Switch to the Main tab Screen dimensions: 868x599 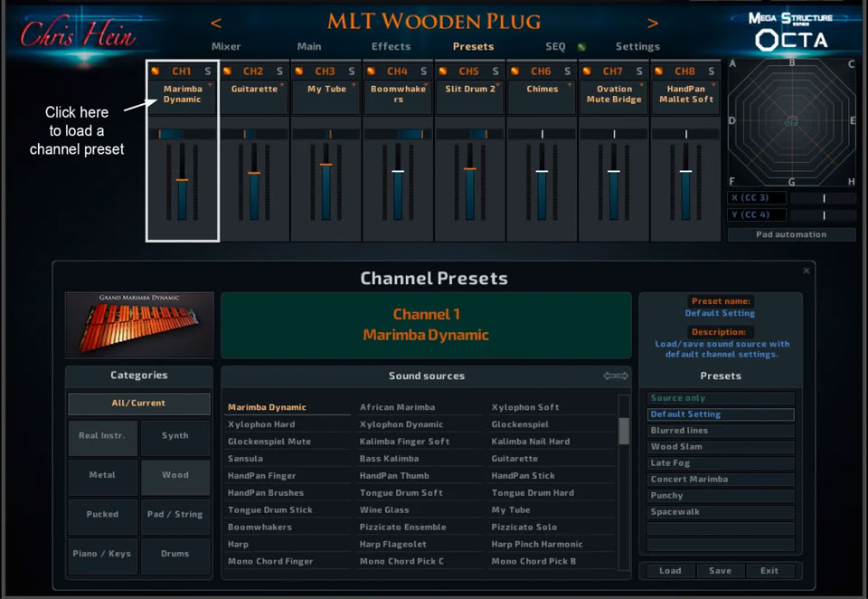point(309,46)
